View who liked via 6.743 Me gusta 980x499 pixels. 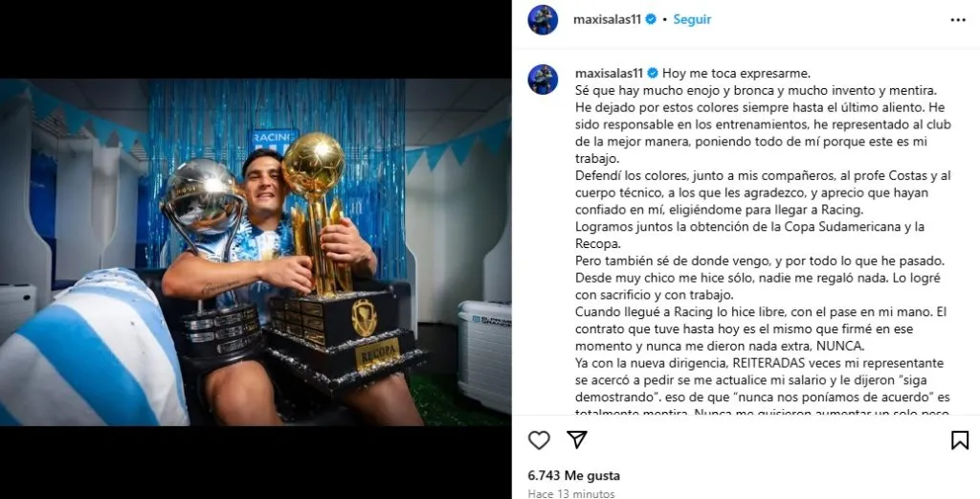tap(574, 475)
